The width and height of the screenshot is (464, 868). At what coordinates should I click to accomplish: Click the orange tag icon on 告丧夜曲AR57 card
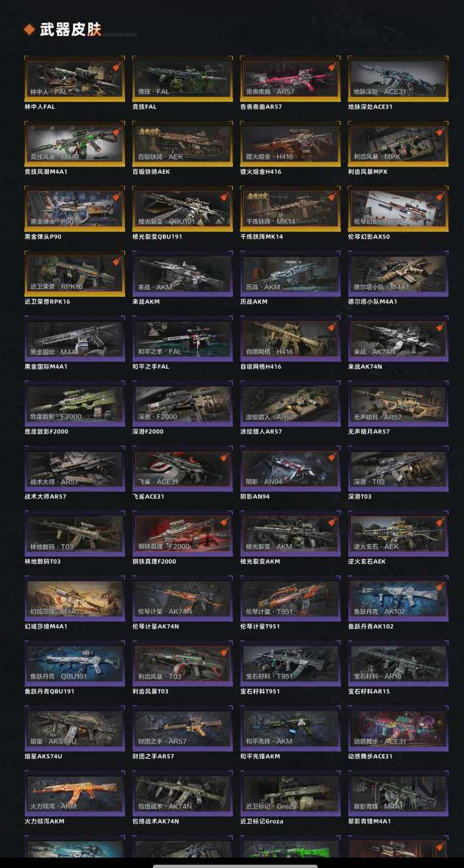point(333,67)
